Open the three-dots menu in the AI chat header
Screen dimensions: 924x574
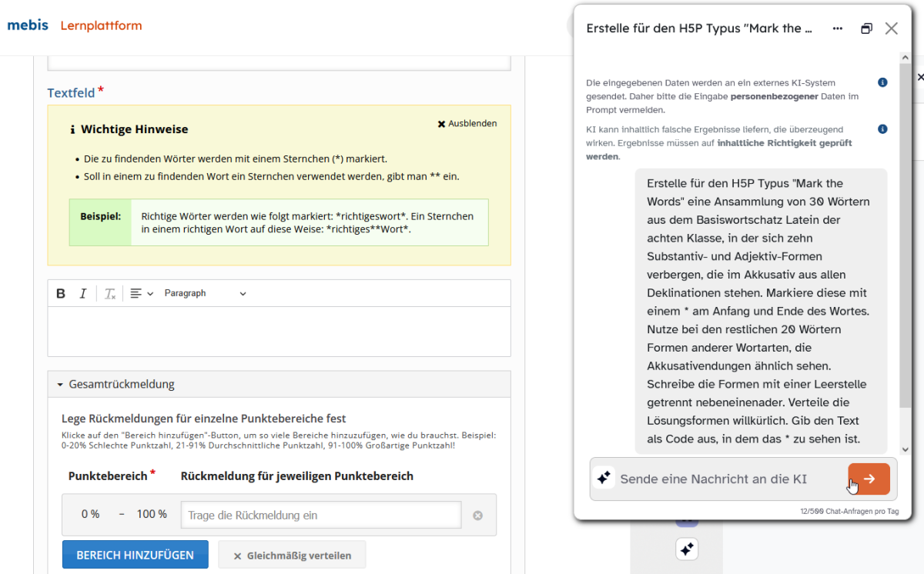838,28
